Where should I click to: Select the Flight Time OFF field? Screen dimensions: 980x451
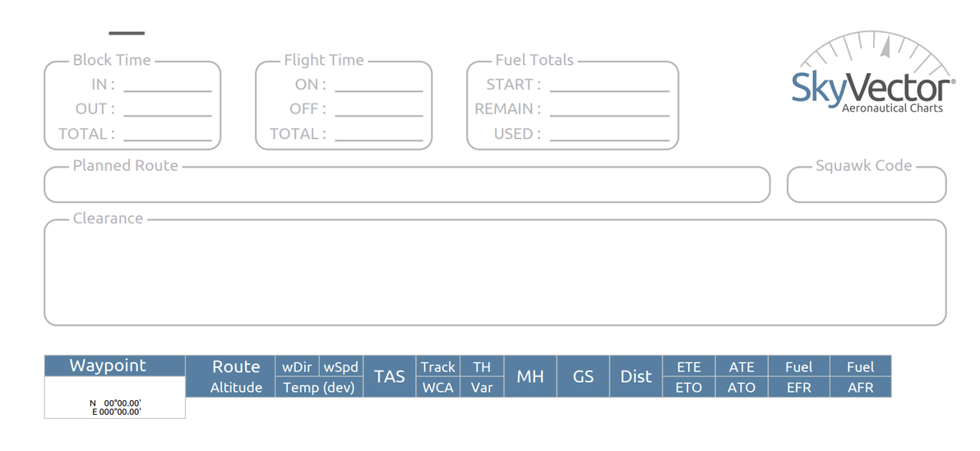point(378,108)
